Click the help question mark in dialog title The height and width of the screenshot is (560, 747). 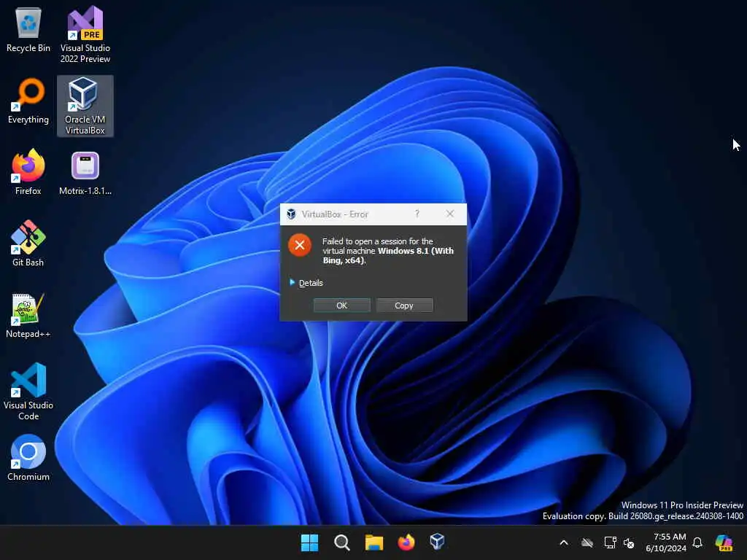417,214
